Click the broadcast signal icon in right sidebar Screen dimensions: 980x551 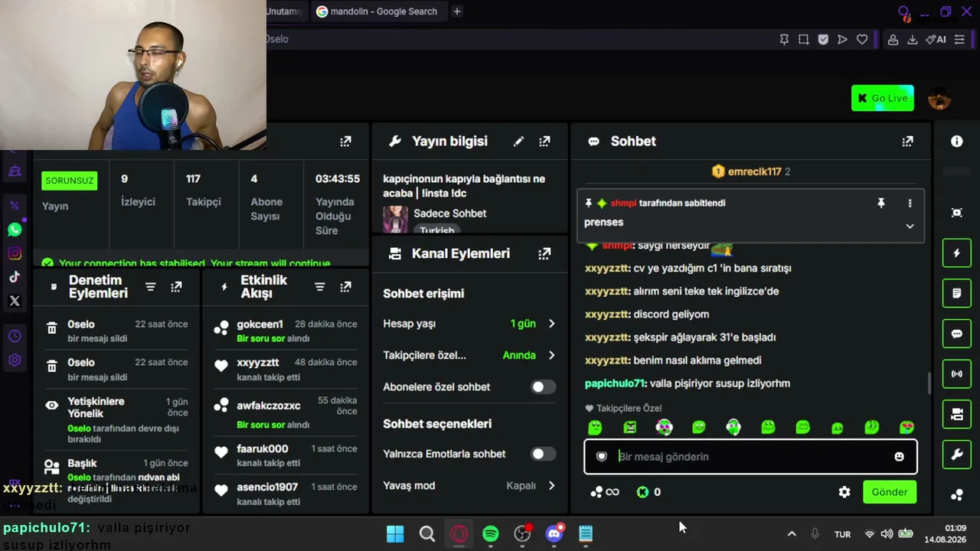(956, 374)
